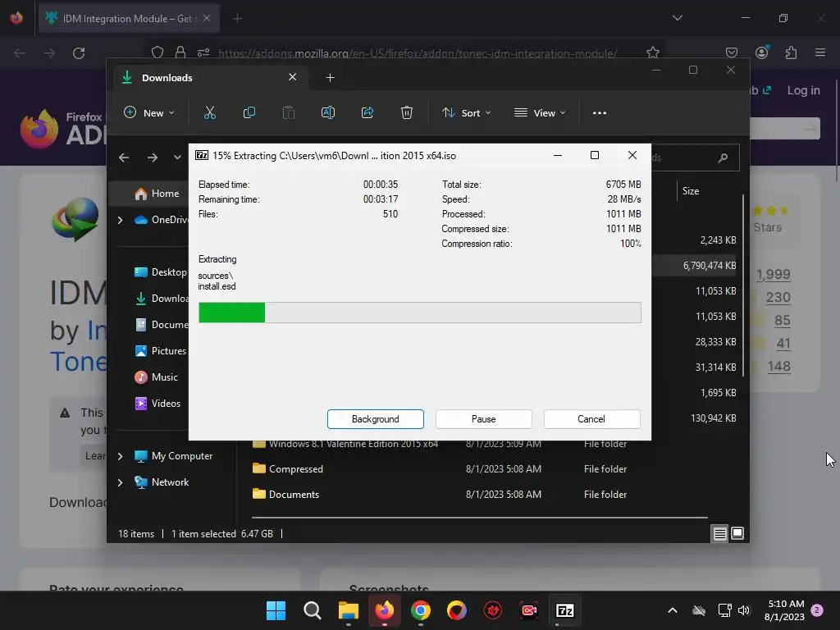
Task: Click the Explorer search magnifier icon
Action: coord(723,157)
